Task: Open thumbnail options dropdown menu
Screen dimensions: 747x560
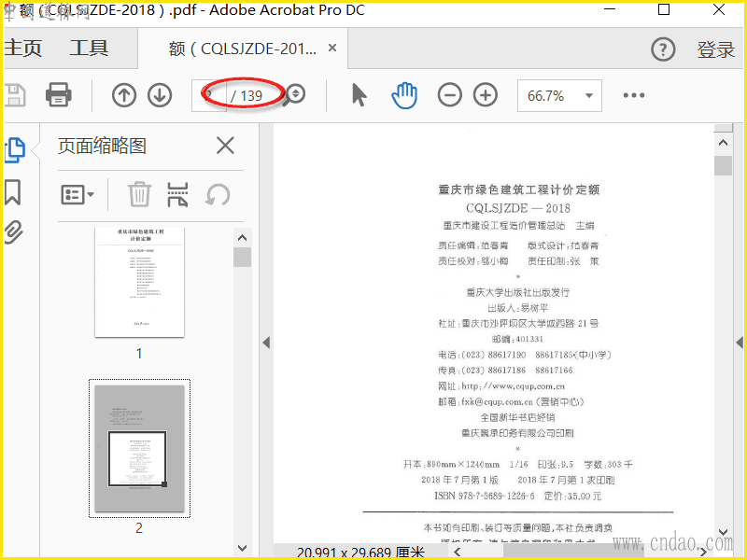Action: tap(78, 195)
